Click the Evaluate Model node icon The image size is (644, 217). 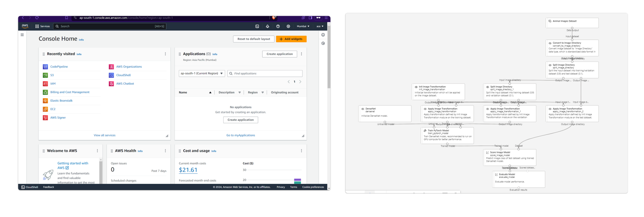click(496, 174)
